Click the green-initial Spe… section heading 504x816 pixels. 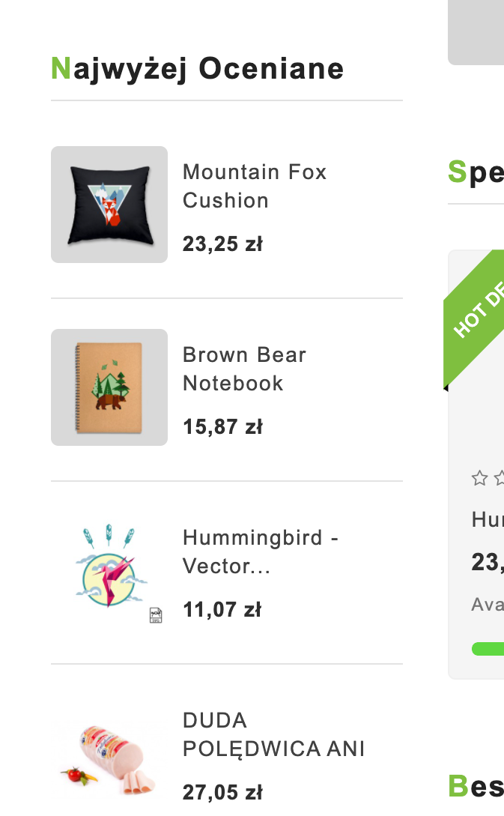pyautogui.click(x=476, y=172)
